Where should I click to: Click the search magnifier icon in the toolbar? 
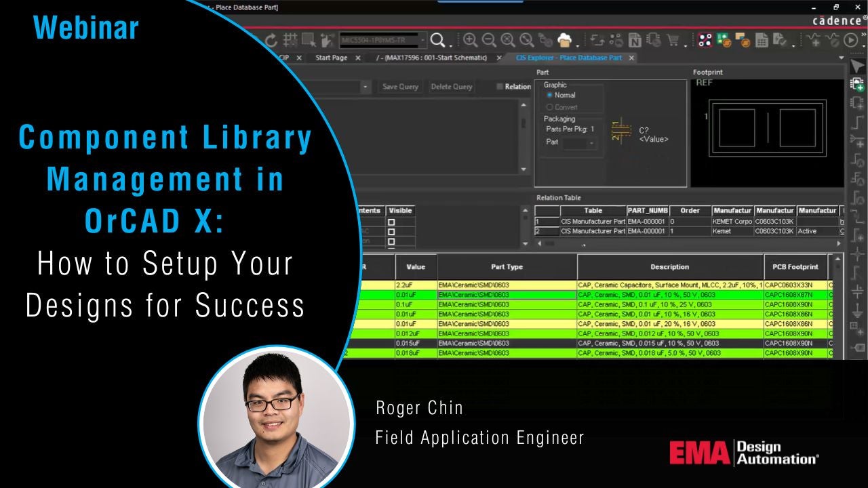click(437, 39)
